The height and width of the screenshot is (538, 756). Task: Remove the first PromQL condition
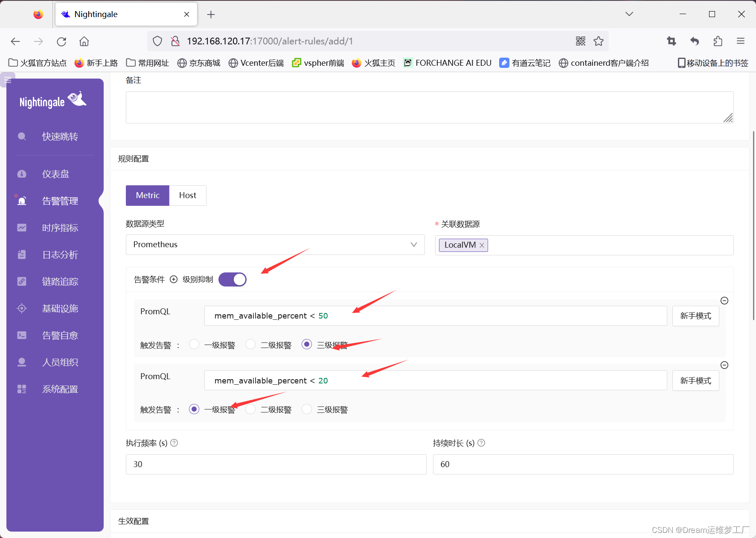(x=724, y=301)
